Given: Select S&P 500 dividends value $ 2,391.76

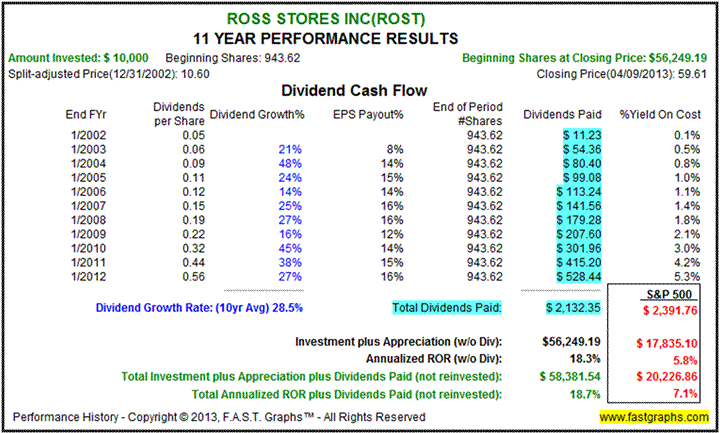Looking at the screenshot, I should point(669,310).
